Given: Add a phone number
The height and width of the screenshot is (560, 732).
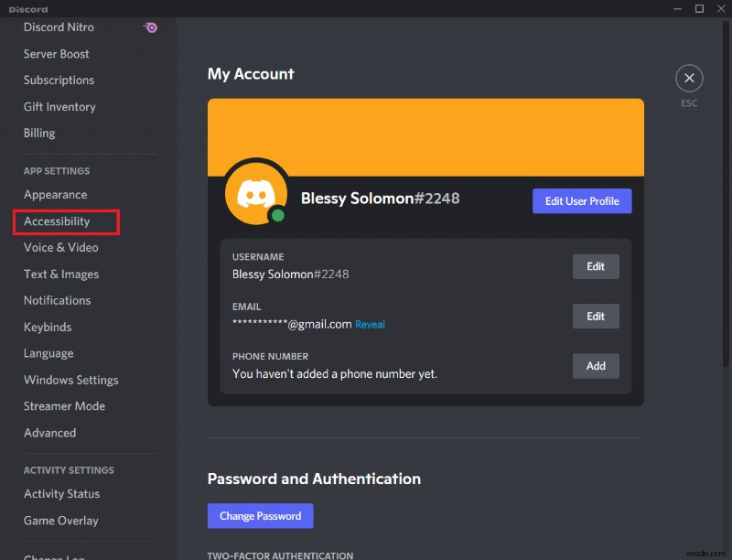Looking at the screenshot, I should click(596, 366).
